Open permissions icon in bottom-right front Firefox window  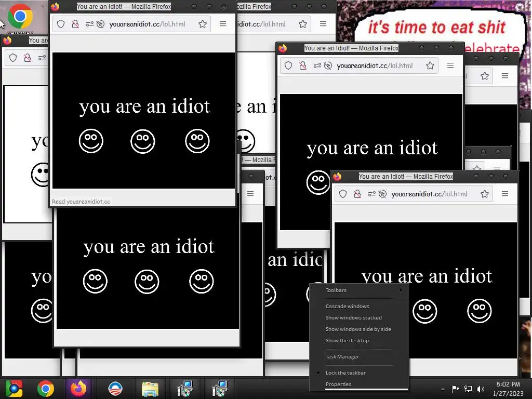(372, 194)
